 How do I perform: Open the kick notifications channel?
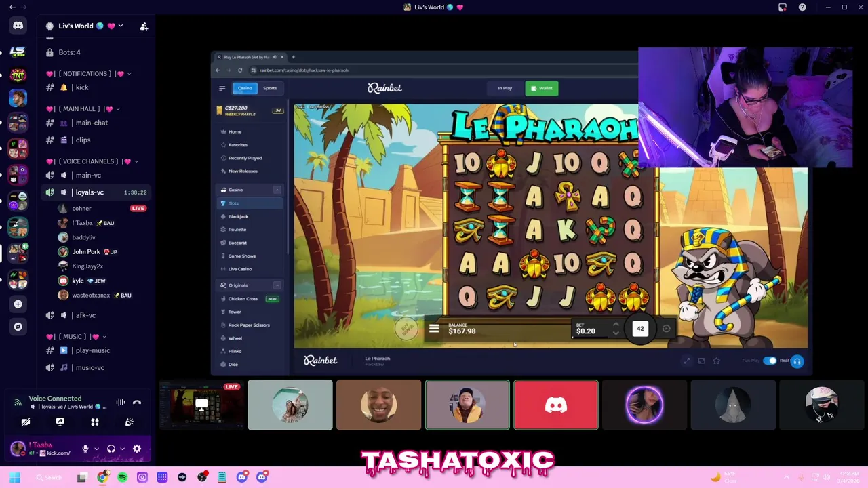pyautogui.click(x=96, y=87)
